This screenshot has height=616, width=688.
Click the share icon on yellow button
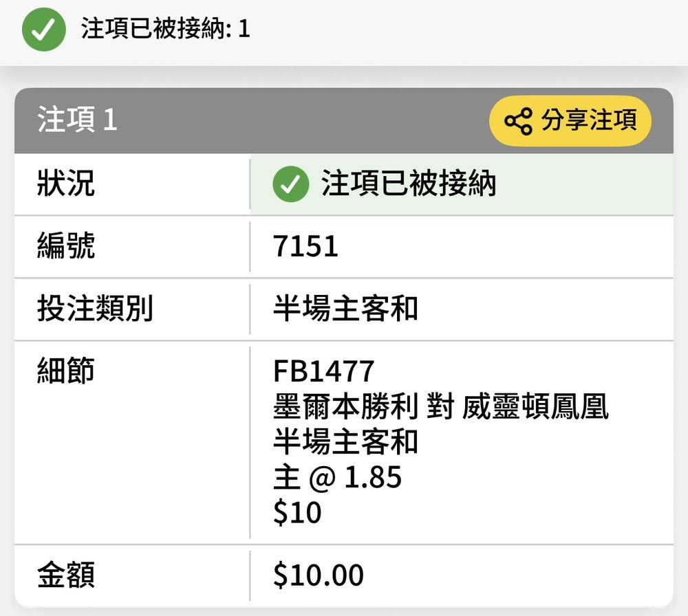coord(518,121)
